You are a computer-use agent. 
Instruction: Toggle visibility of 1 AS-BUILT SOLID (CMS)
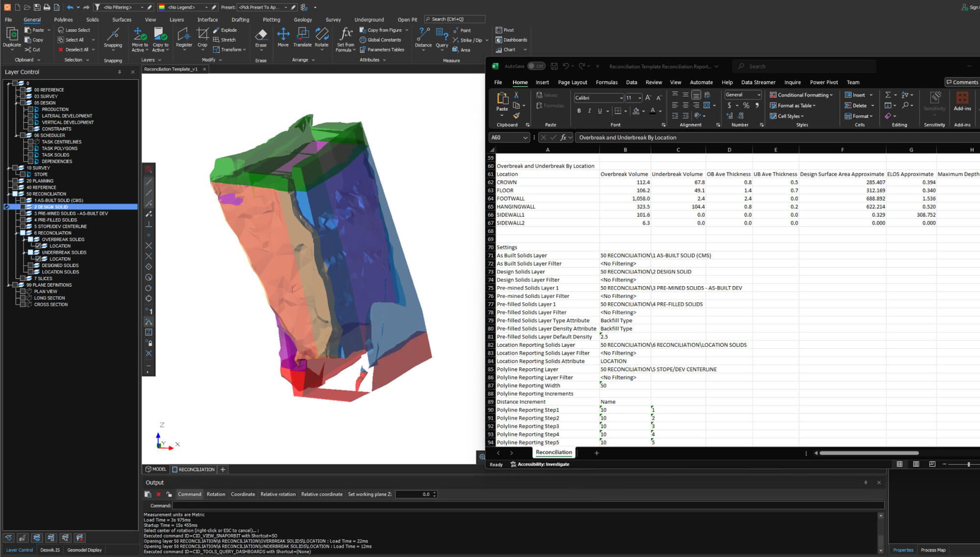tap(23, 200)
